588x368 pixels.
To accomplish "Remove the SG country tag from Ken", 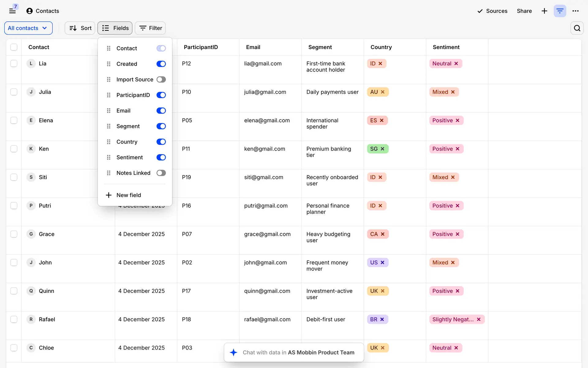I will click(x=383, y=149).
